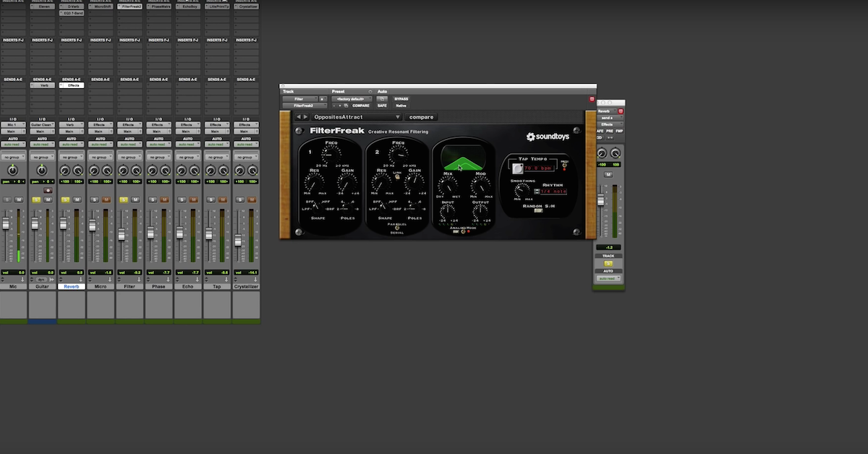Click the Filter track volume fader
This screenshot has width=868, height=454.
tap(122, 234)
